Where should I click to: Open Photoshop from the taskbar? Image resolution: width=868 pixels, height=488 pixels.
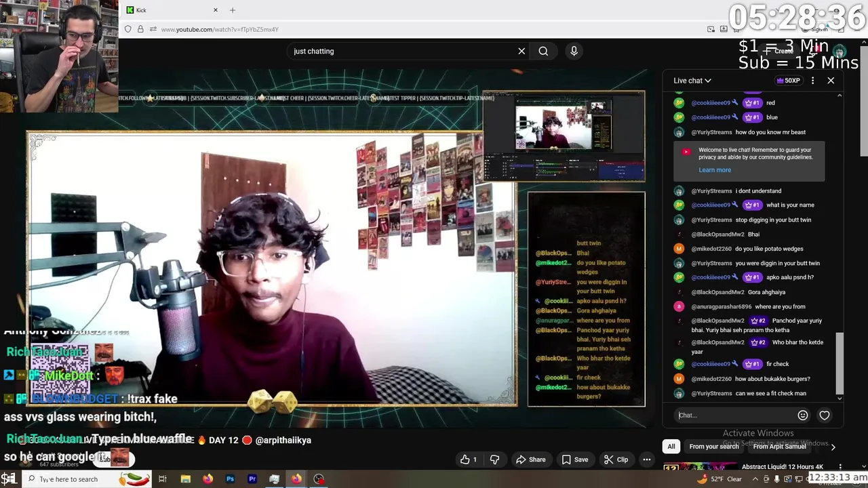(x=230, y=479)
